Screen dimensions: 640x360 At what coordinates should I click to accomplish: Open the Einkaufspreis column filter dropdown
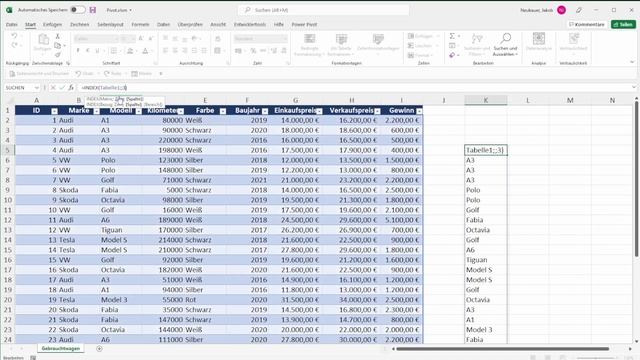point(319,111)
